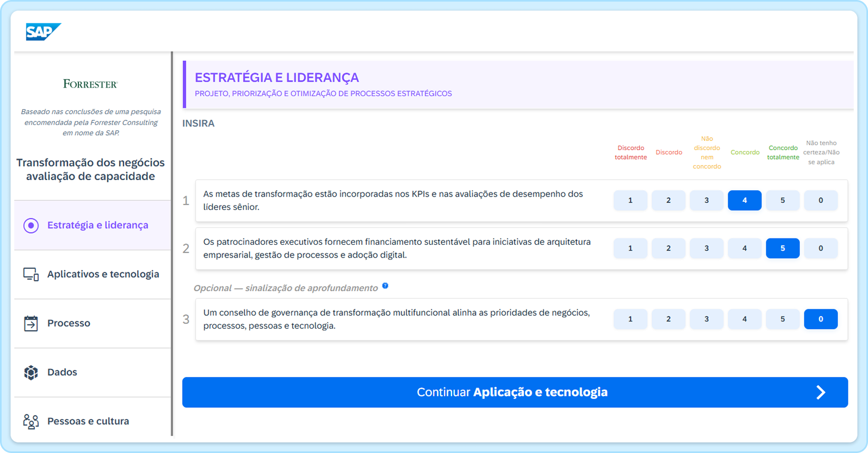Image resolution: width=868 pixels, height=453 pixels.
Task: Click the Processo arrow-box icon
Action: click(x=31, y=323)
